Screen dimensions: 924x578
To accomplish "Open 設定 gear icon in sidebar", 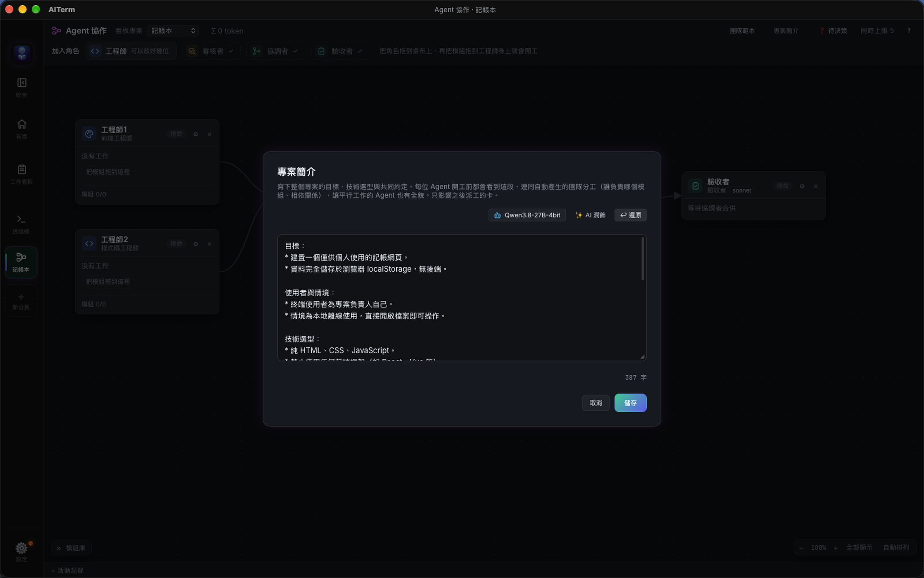I will (x=22, y=551).
